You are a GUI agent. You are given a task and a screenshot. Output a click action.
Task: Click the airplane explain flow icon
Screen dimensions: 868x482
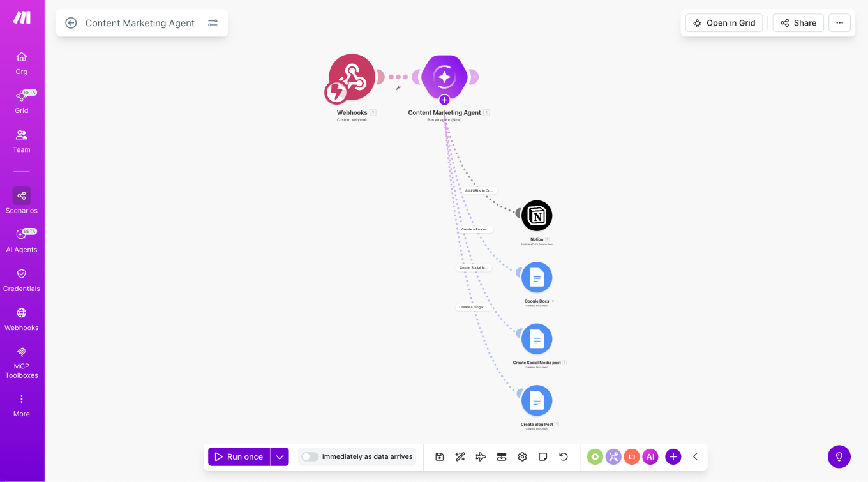(x=481, y=456)
